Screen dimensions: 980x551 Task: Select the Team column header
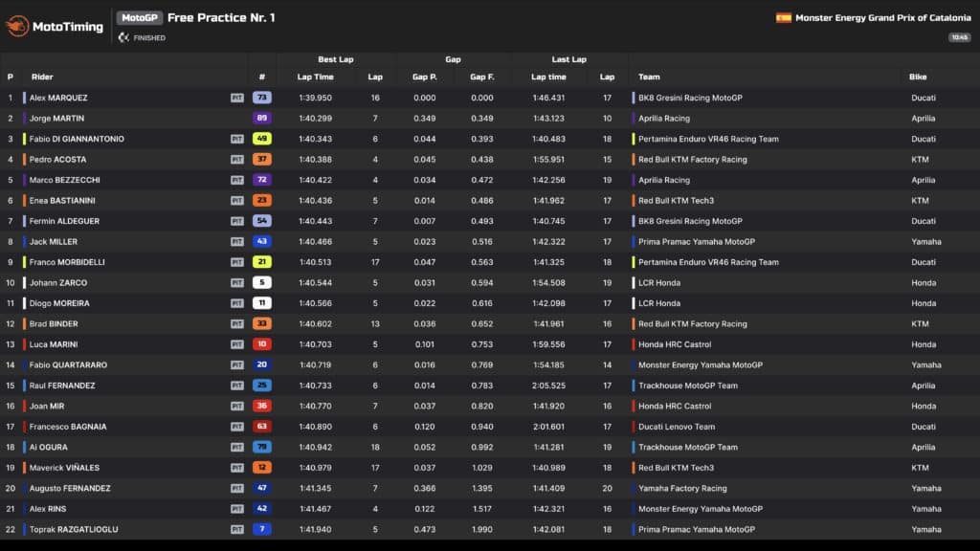(649, 77)
